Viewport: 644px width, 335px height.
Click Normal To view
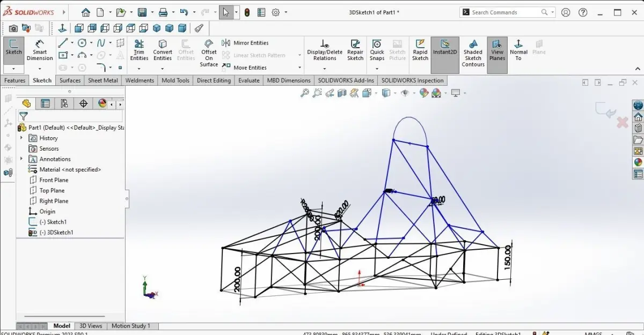tap(518, 50)
